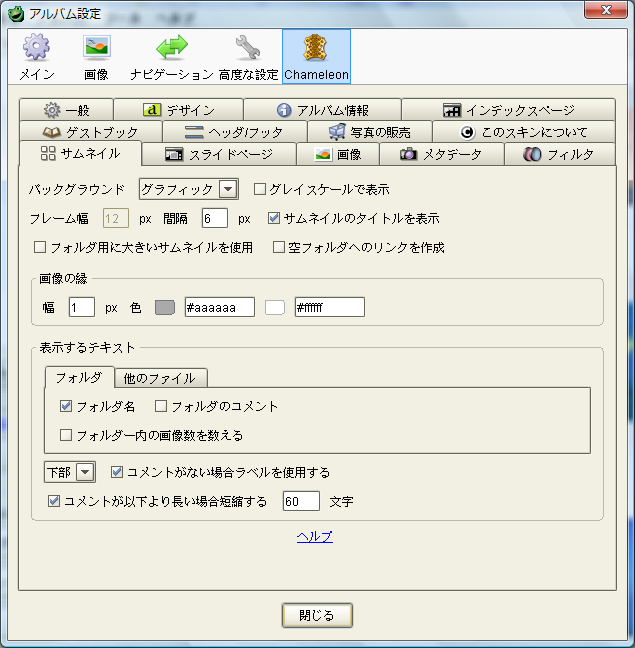
Task: Click the #ffffff color text field
Action: (330, 307)
